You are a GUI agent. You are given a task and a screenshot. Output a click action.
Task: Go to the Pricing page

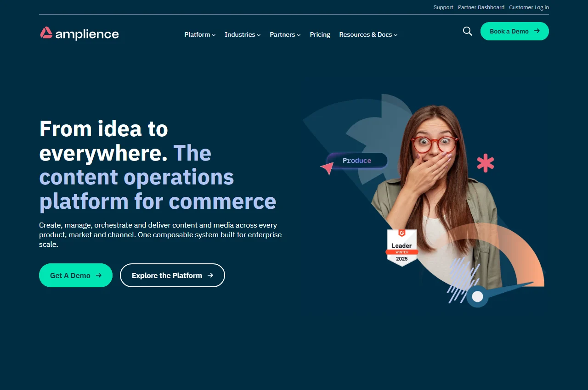click(320, 34)
